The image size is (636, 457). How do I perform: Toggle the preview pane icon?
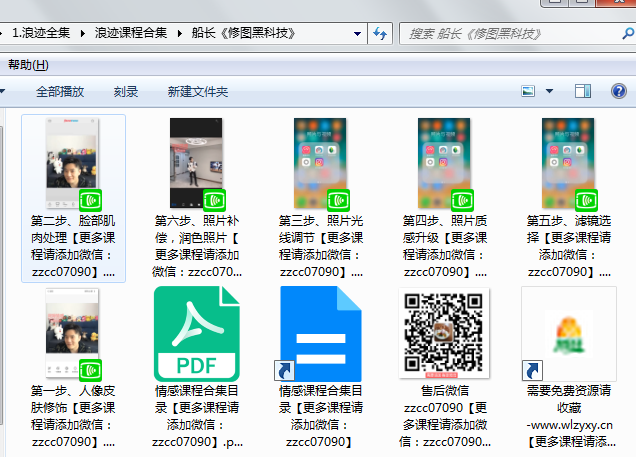tap(582, 91)
